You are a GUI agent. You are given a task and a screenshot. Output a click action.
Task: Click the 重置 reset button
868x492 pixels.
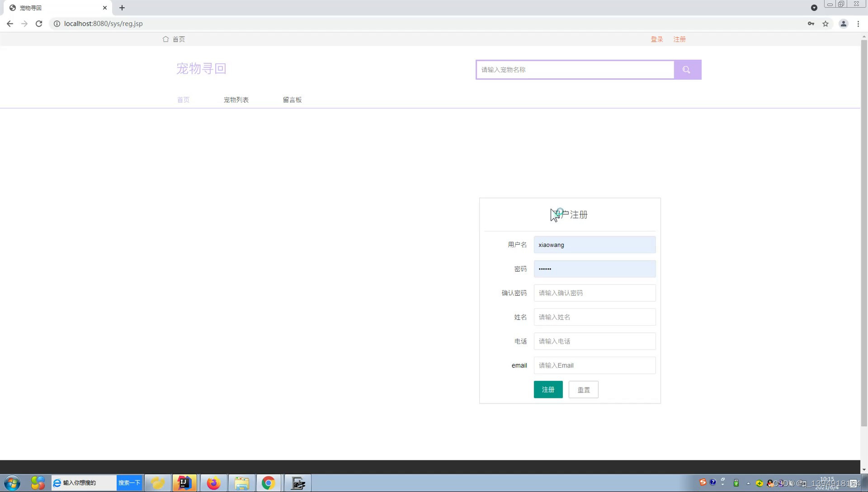click(583, 390)
